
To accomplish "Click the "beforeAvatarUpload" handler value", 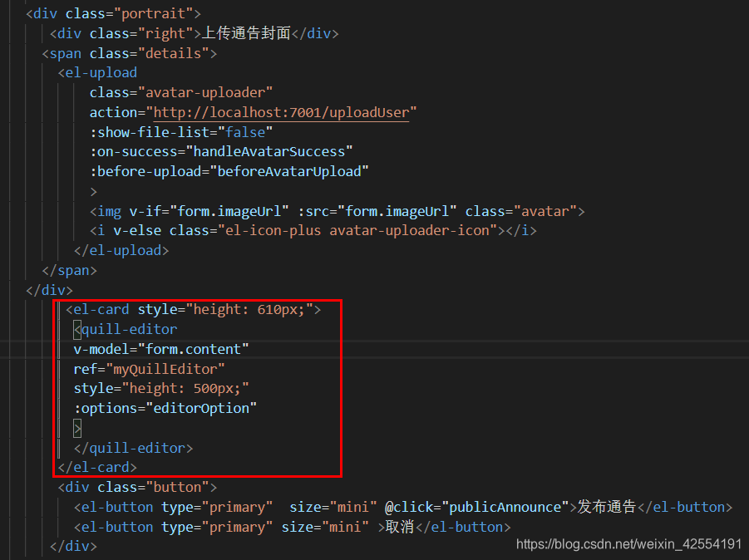I will tap(289, 172).
